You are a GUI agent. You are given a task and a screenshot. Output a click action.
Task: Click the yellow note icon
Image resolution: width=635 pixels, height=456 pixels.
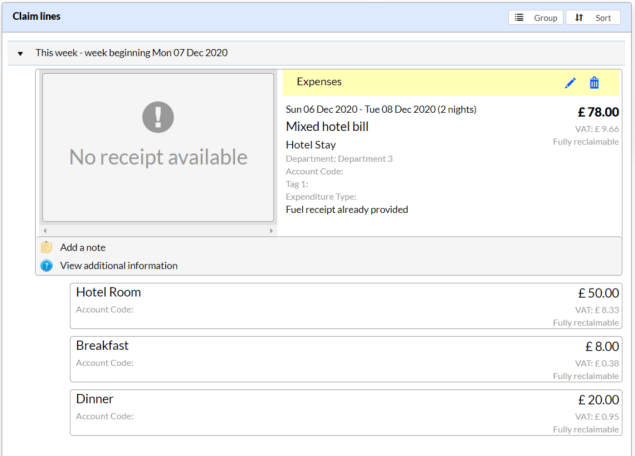click(x=47, y=247)
